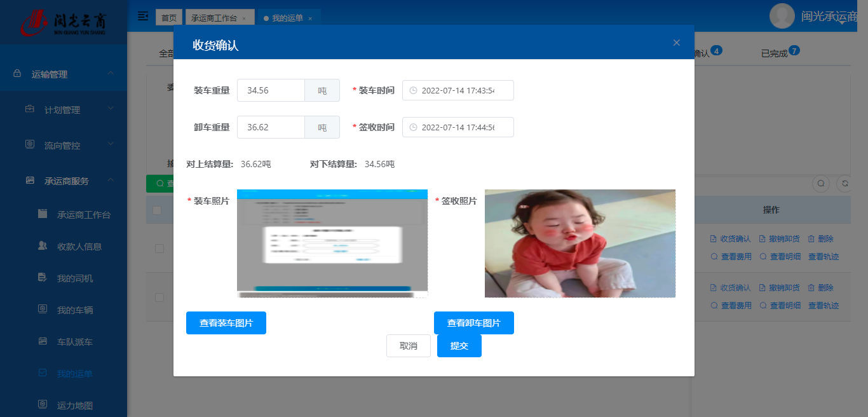Click 提交 to submit confirmation
The image size is (868, 417).
[x=459, y=346]
